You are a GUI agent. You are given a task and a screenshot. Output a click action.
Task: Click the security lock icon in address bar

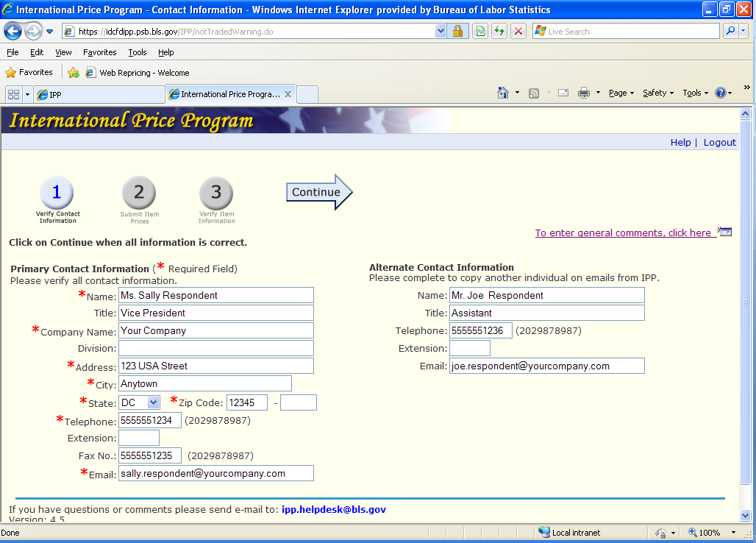coord(457,31)
